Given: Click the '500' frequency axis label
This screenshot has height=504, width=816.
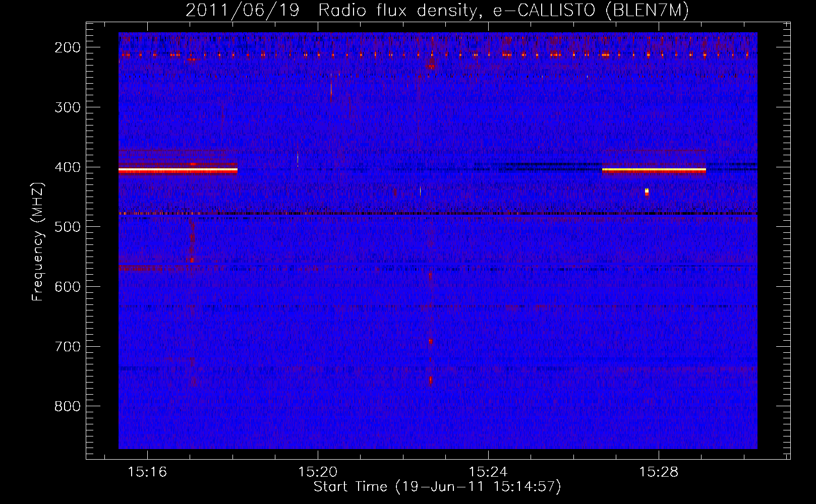Looking at the screenshot, I should point(67,227).
